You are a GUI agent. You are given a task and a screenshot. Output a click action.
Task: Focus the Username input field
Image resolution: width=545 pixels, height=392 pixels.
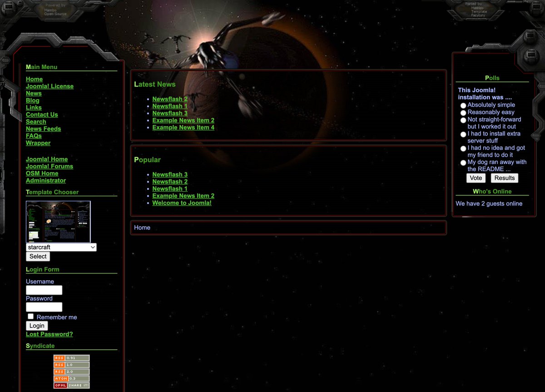[44, 290]
